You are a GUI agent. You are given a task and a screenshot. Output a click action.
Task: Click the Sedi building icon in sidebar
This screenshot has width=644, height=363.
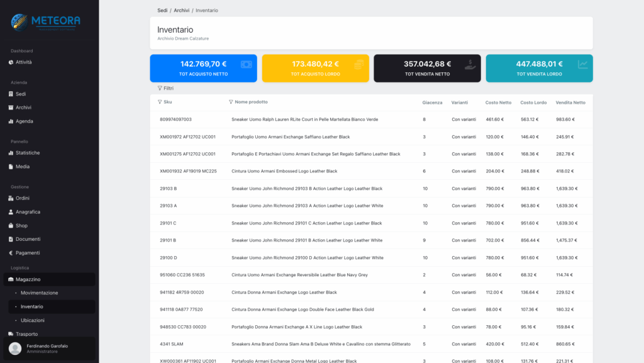[x=11, y=94]
